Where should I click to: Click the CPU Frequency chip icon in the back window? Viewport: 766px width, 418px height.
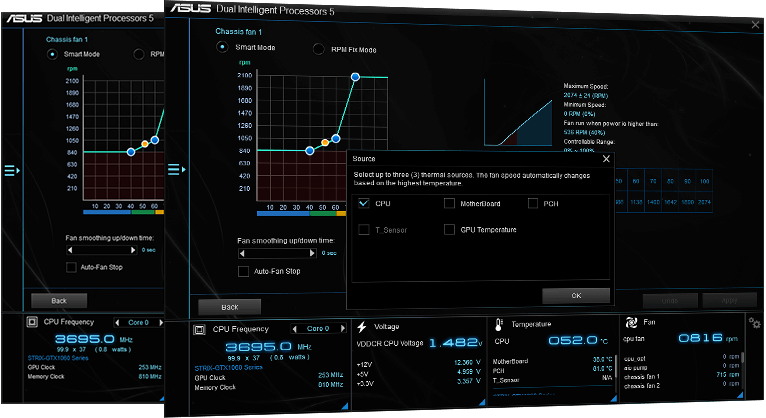pyautogui.click(x=32, y=322)
